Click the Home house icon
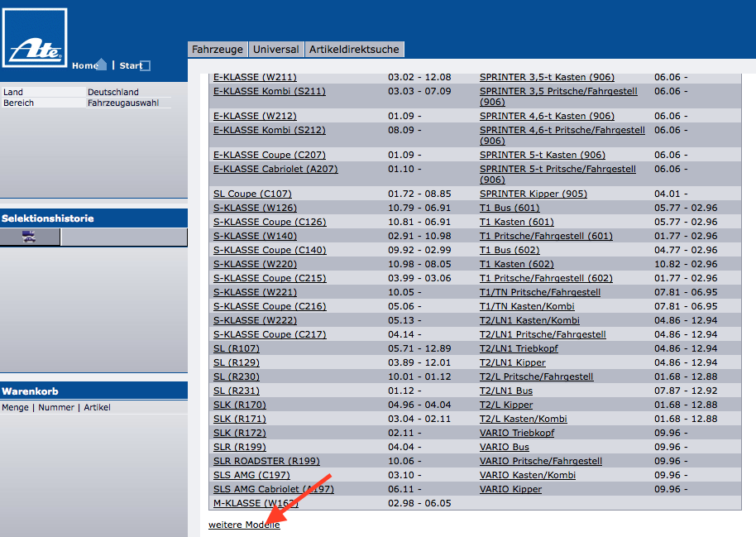 coord(101,65)
